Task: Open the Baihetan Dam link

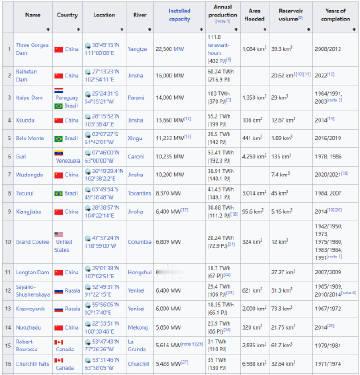Action: click(x=26, y=76)
